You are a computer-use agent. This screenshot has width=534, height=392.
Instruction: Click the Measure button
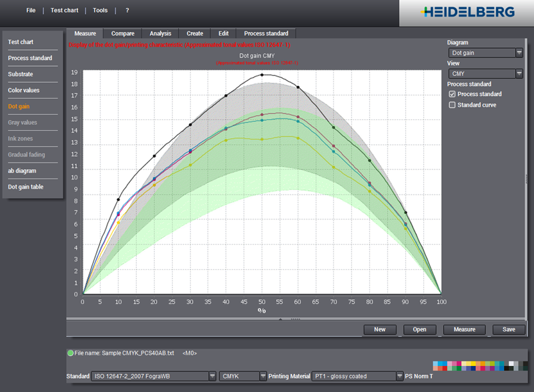[464, 329]
